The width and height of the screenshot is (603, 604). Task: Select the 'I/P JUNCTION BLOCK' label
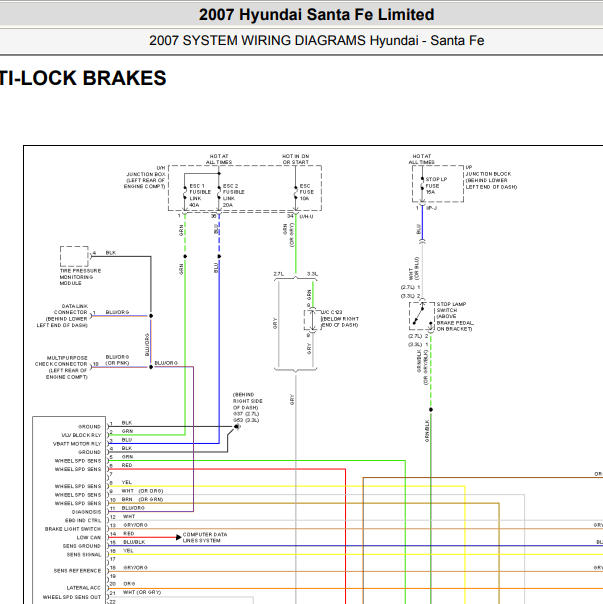click(488, 171)
